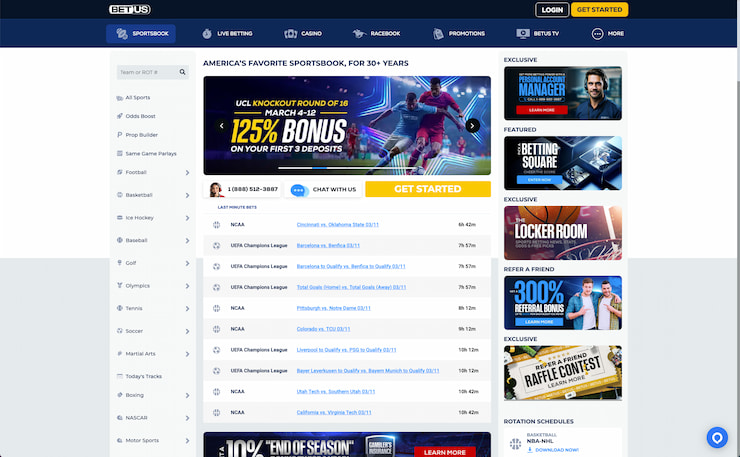740x457 pixels.
Task: Expand the Olympics chevron
Action: (x=187, y=286)
